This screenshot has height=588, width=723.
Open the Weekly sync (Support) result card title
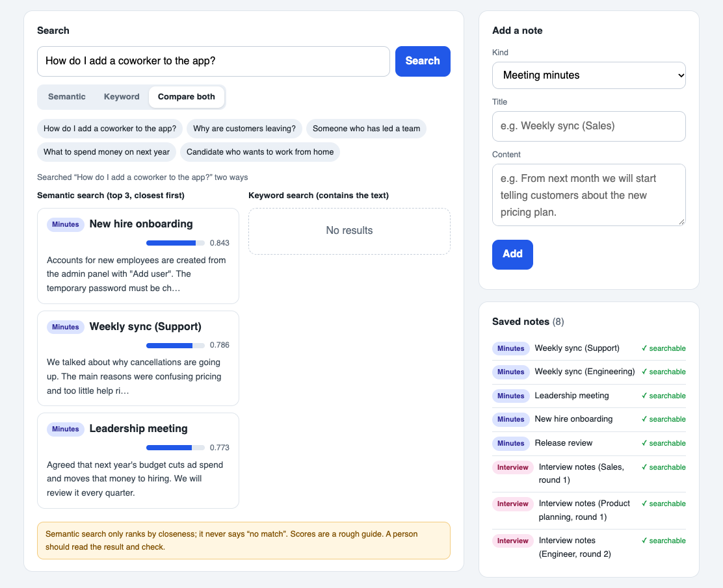(145, 327)
